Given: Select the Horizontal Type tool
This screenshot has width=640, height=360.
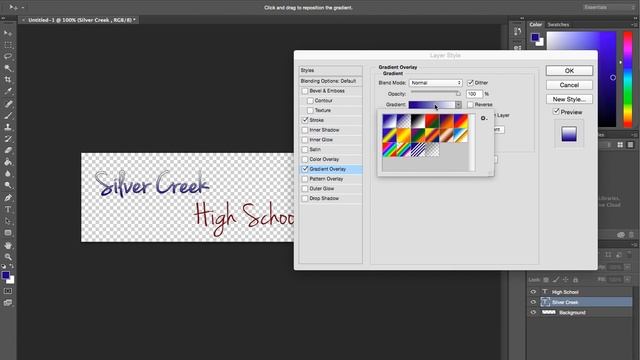Looking at the screenshot, I should point(8,209).
